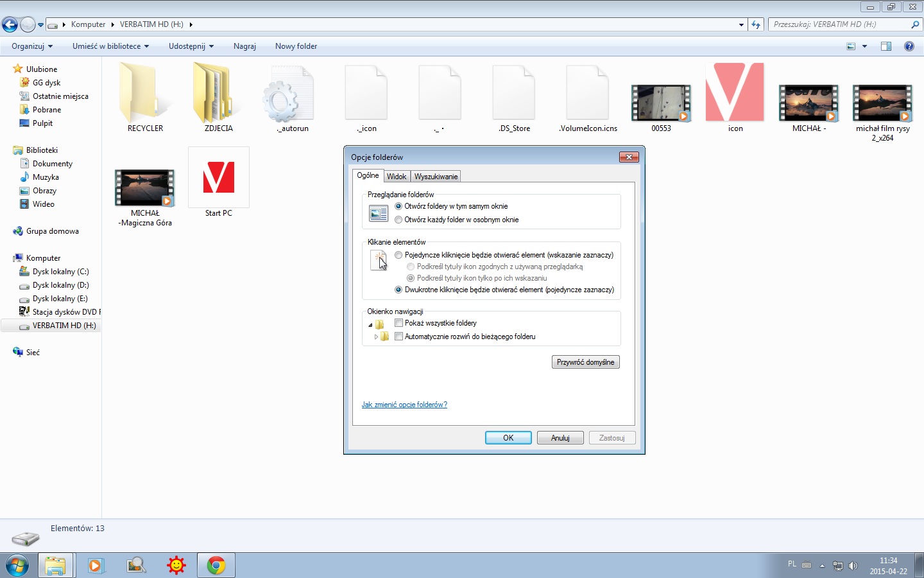Click the Windows Start orb
Screen dimensions: 924x578
click(x=17, y=565)
